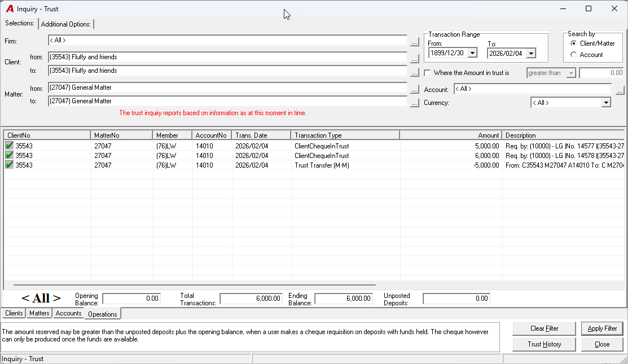The height and width of the screenshot is (364, 628).
Task: Sort by Amount column header
Action: coord(451,135)
